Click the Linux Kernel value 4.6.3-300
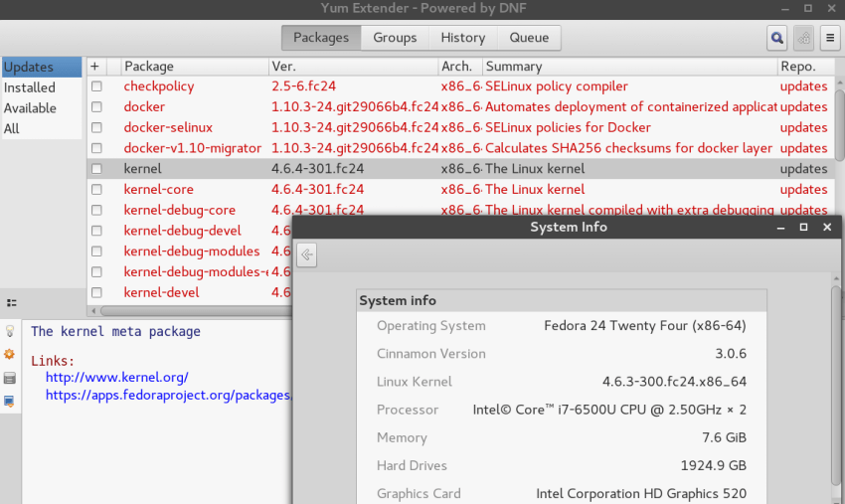Screen dimensions: 845x504 (674, 382)
